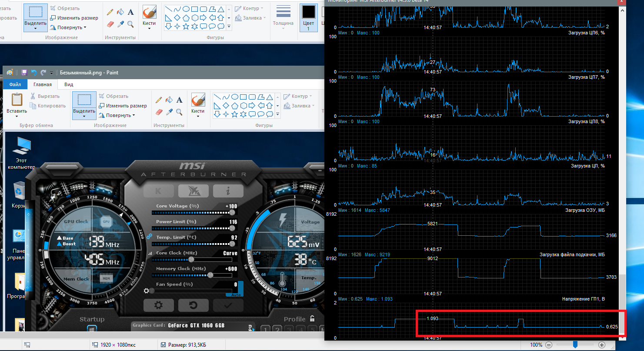The width and height of the screenshot is (644, 351).
Task: Choose Text tool in Безымянный.png Paint window
Action: point(180,100)
